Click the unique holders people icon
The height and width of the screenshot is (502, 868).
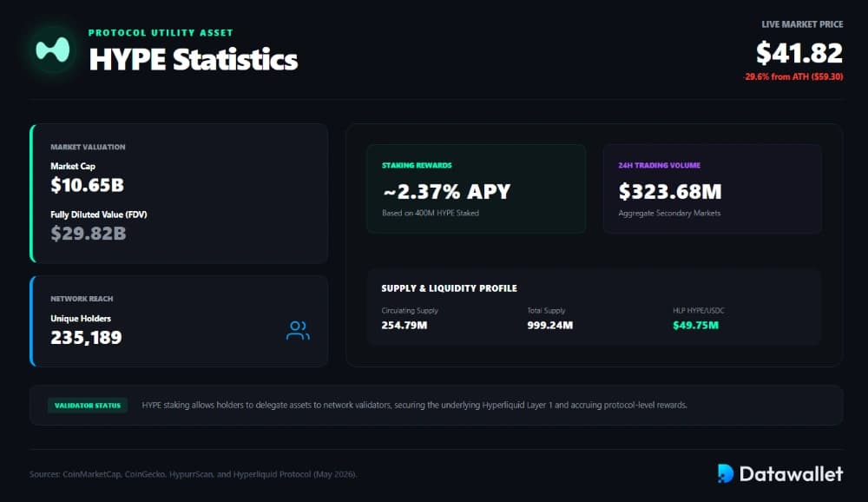298,331
